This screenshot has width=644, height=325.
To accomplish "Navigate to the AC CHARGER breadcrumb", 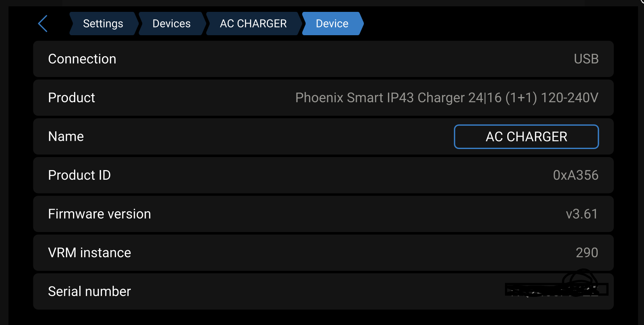I will click(x=253, y=24).
